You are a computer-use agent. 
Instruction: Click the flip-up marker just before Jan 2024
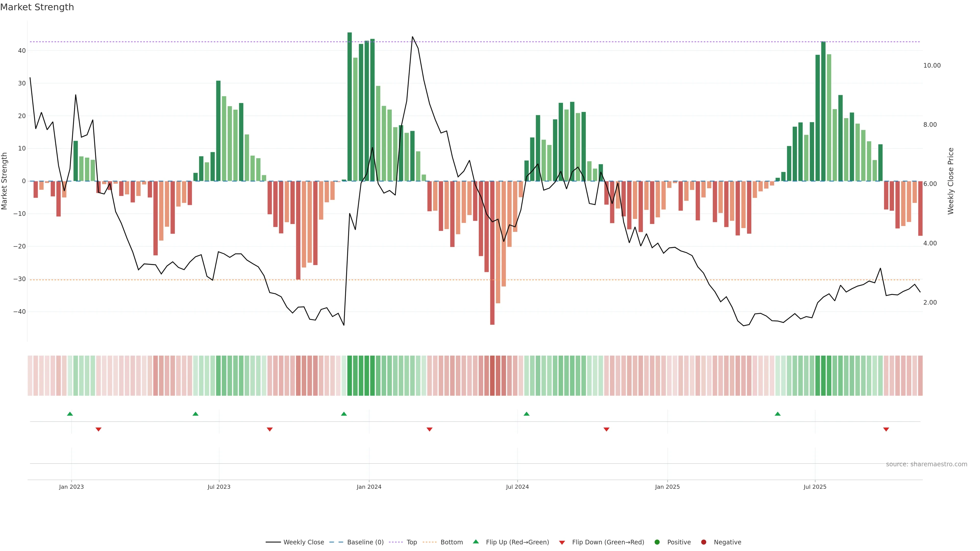click(344, 414)
